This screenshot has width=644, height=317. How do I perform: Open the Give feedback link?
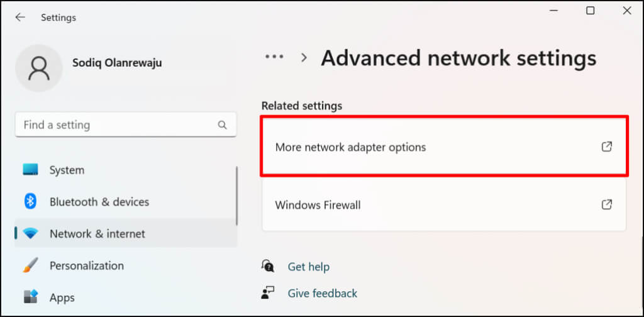(x=322, y=293)
